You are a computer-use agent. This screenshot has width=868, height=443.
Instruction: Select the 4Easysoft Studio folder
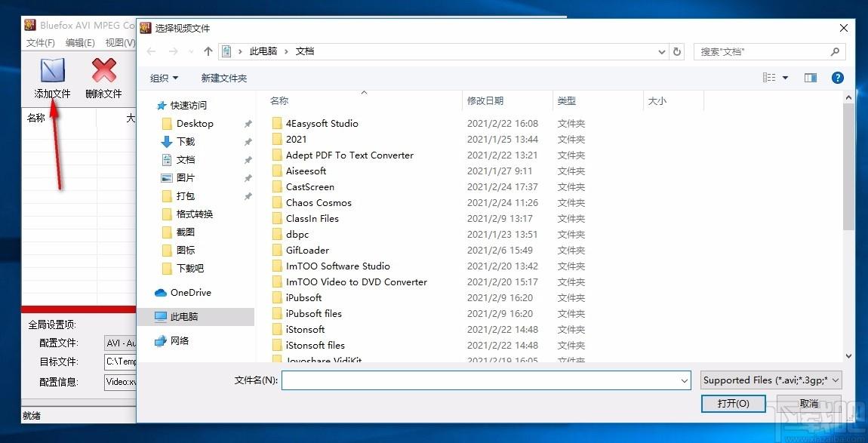pyautogui.click(x=322, y=124)
